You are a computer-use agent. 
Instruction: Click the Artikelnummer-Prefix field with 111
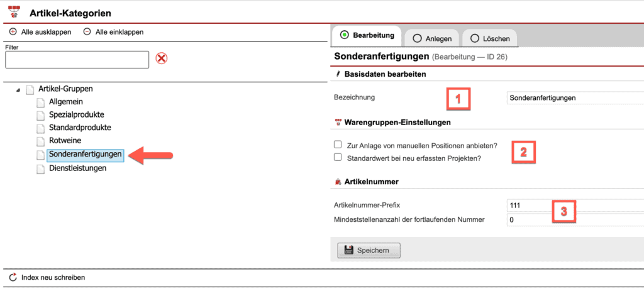[575, 206]
